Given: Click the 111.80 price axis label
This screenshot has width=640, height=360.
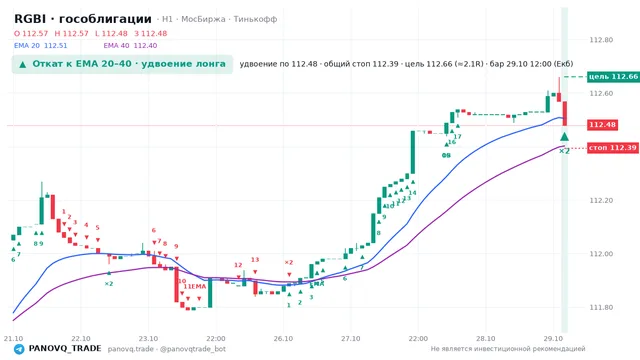Looking at the screenshot, I should [x=601, y=307].
